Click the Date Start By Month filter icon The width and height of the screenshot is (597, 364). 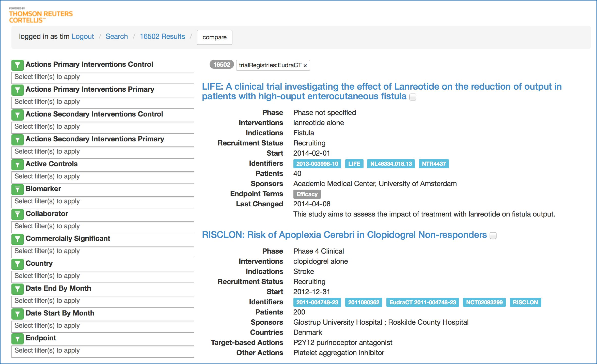tap(17, 314)
